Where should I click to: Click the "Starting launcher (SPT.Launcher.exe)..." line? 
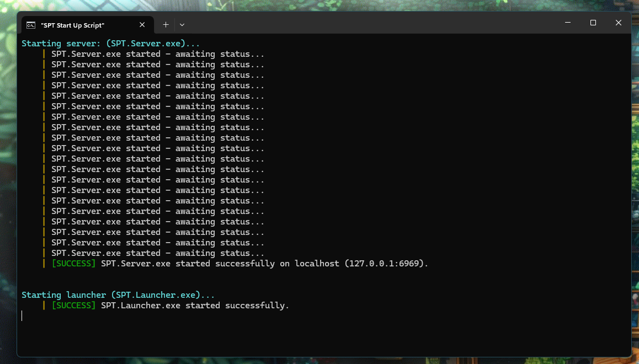pos(118,295)
